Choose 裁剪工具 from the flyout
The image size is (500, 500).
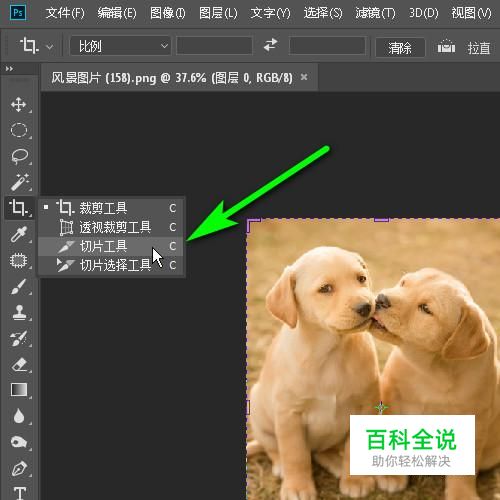coord(111,208)
